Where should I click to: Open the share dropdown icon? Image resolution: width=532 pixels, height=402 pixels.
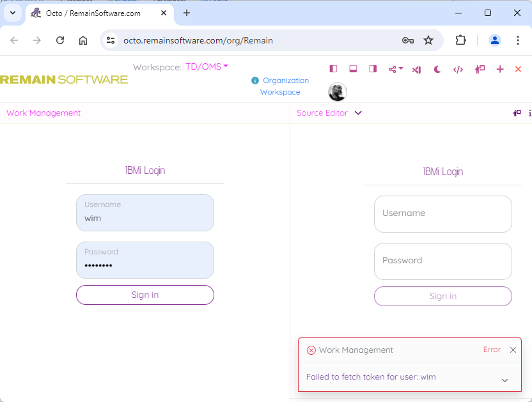point(395,69)
